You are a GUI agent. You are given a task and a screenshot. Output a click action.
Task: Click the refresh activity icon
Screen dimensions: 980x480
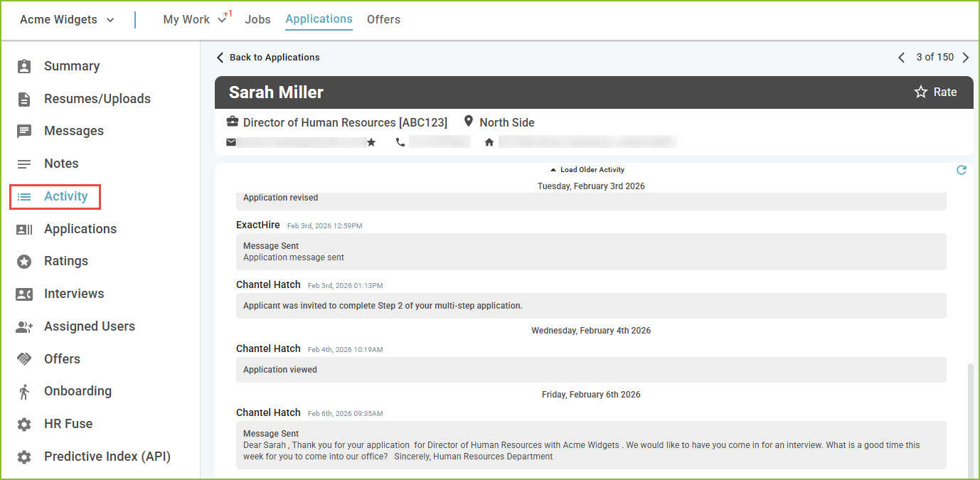[x=962, y=170]
